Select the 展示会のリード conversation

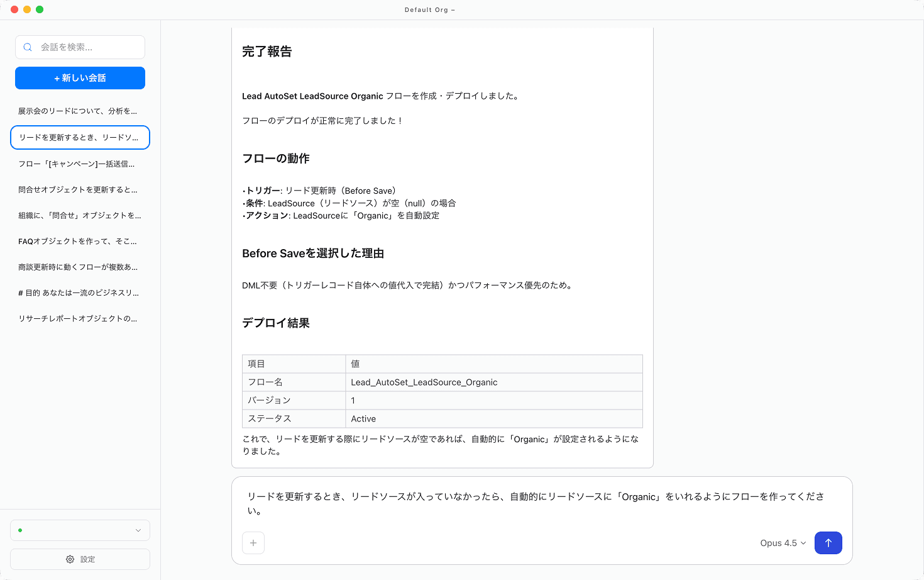coord(80,111)
